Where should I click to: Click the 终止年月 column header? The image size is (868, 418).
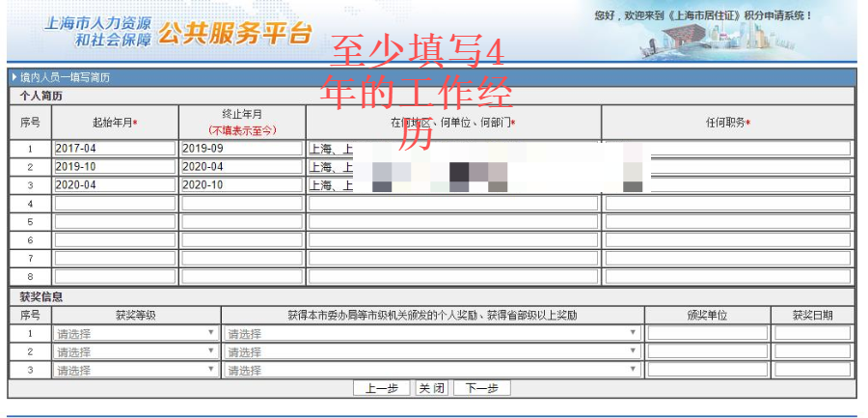click(242, 114)
